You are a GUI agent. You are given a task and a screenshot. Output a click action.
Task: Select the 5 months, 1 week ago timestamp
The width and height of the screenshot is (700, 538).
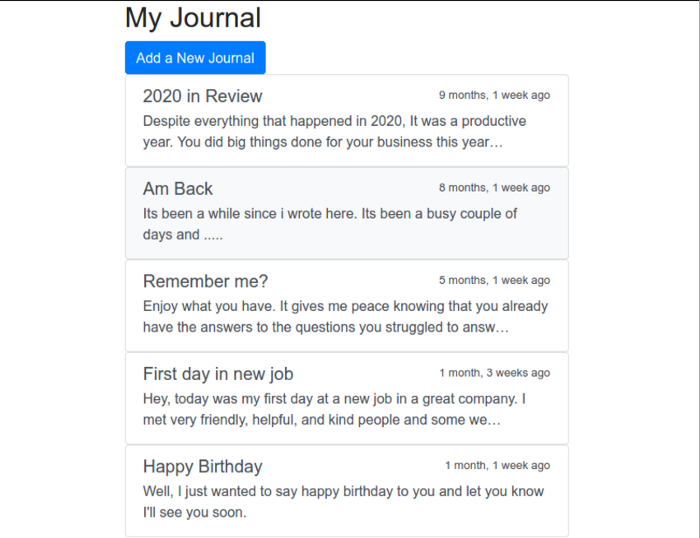(494, 280)
